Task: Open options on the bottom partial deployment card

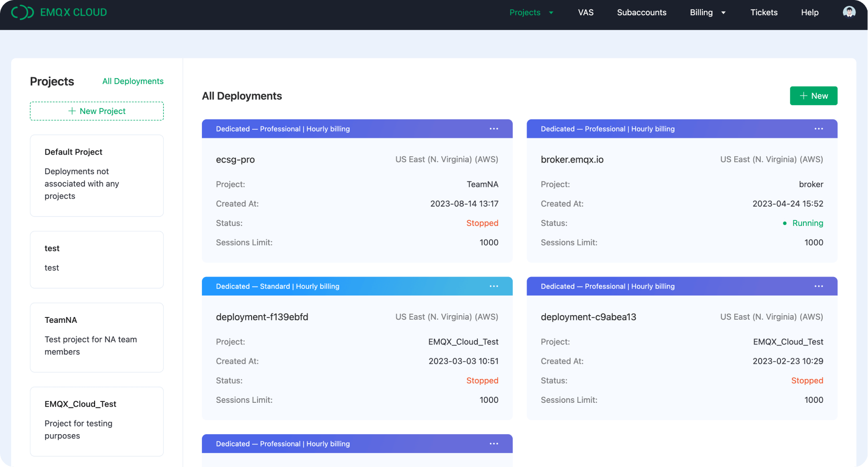Action: click(494, 444)
